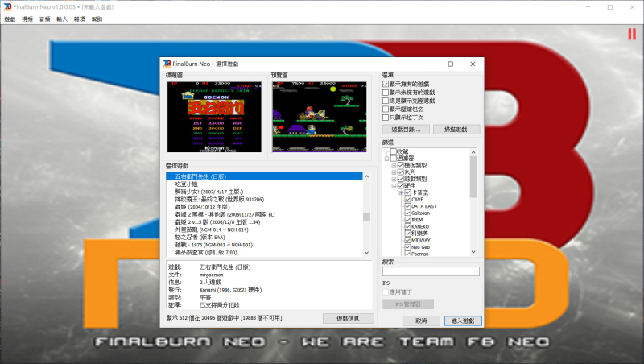Viewport: 644px width, 364px height.
Task: Focus the 搜索 search input field
Action: click(431, 271)
